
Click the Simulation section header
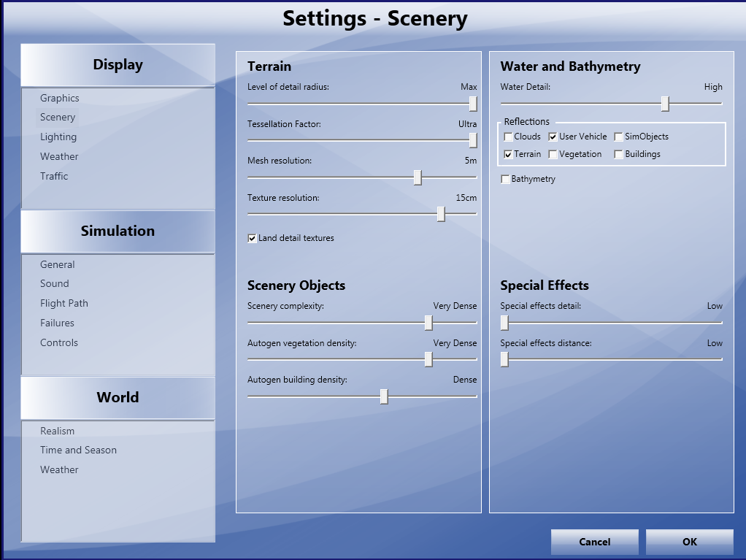(x=118, y=231)
